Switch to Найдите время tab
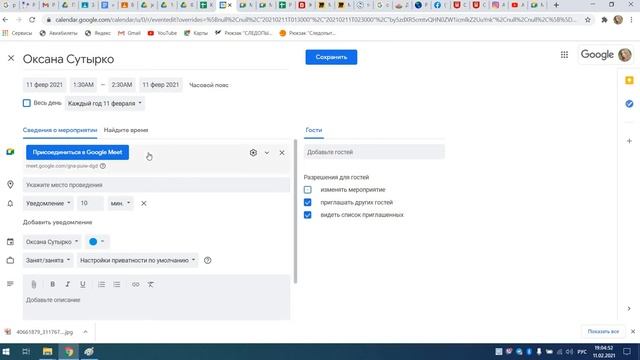 [126, 130]
